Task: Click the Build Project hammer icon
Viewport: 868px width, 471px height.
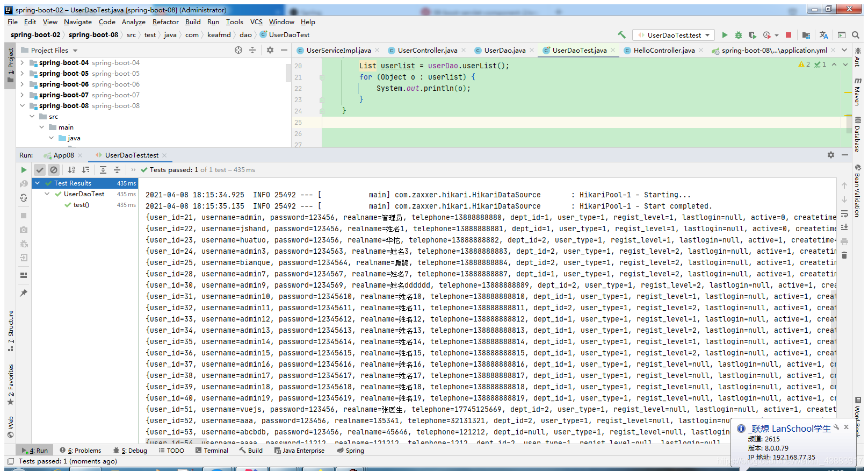Action: [621, 35]
